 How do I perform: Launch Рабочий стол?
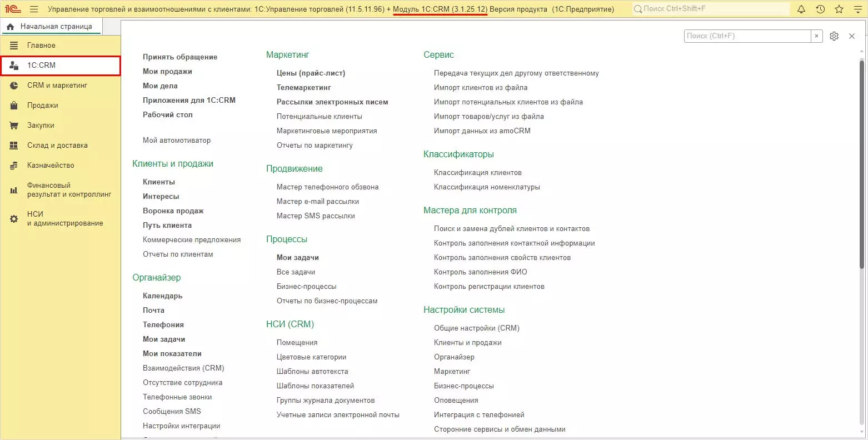168,115
